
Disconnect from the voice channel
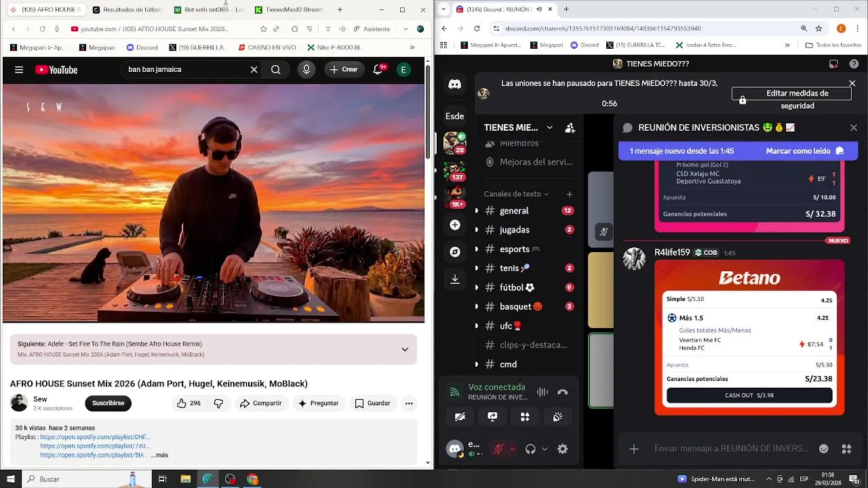point(562,392)
